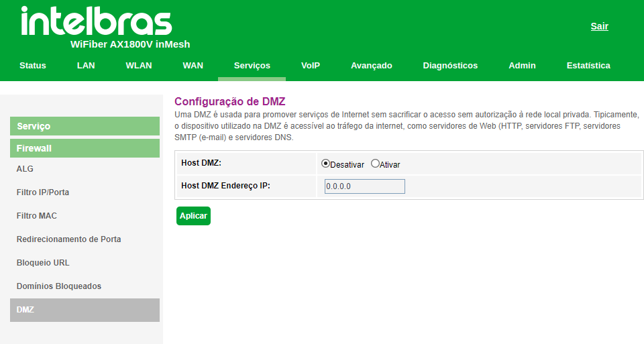Screen dimensions: 644x344
Task: Click the Sair logout link
Action: [599, 26]
